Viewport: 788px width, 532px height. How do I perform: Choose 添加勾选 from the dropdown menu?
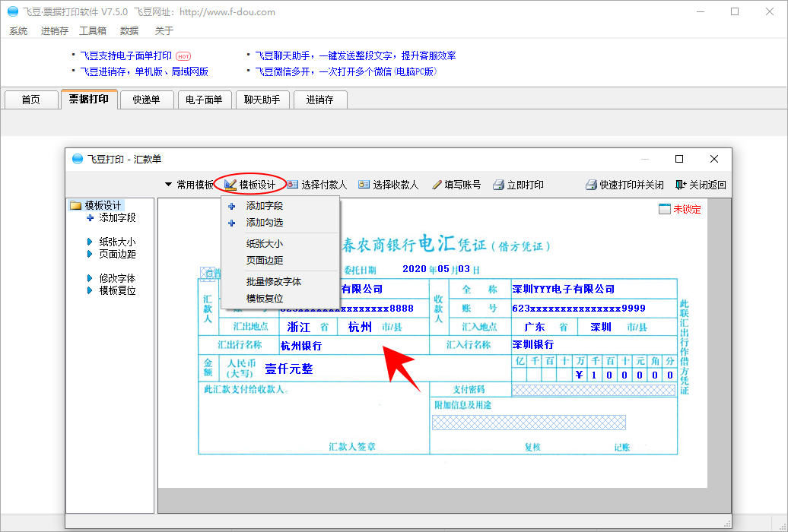[281, 223]
